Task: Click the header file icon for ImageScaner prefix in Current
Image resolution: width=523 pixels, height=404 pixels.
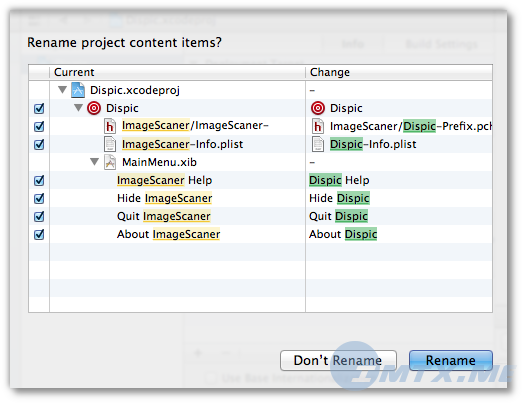Action: coord(110,126)
